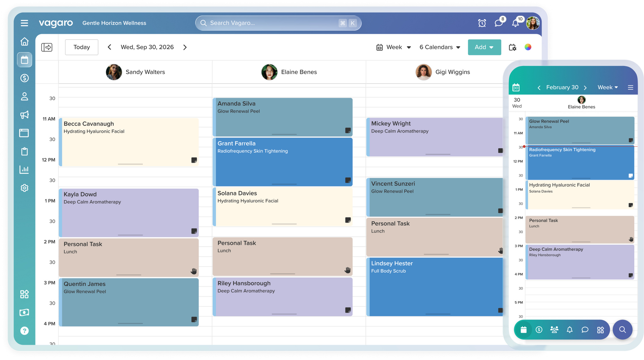This screenshot has width=644, height=360.
Task: Open Amanda Silva's appointment on desktop calendar
Action: (x=282, y=117)
